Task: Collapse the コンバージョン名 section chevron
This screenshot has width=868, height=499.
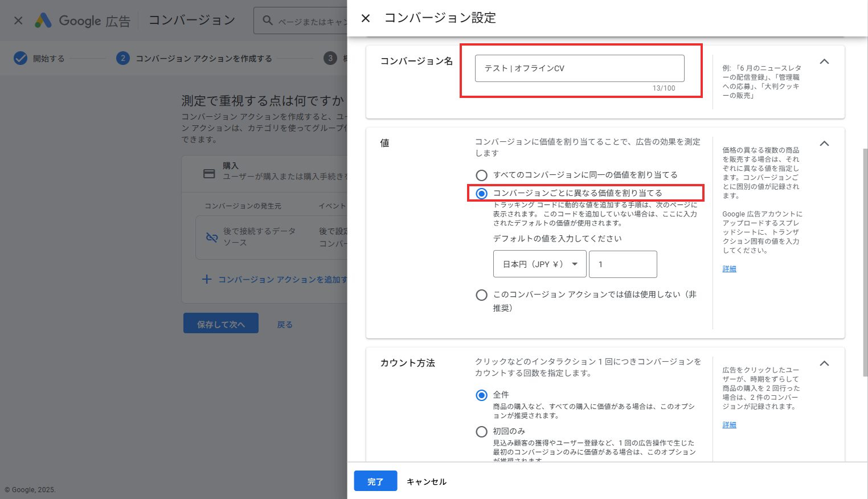Action: pyautogui.click(x=825, y=62)
